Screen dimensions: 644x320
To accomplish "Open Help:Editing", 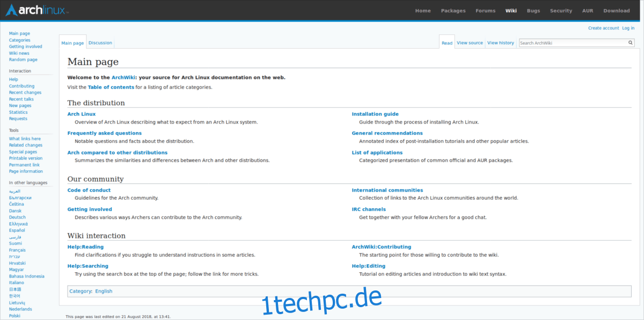I will pyautogui.click(x=369, y=266).
